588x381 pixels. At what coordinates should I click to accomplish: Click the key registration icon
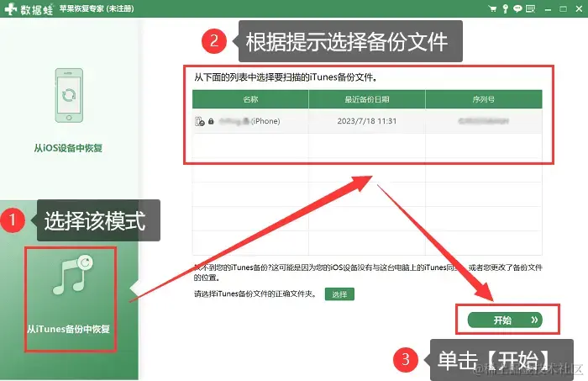(505, 8)
